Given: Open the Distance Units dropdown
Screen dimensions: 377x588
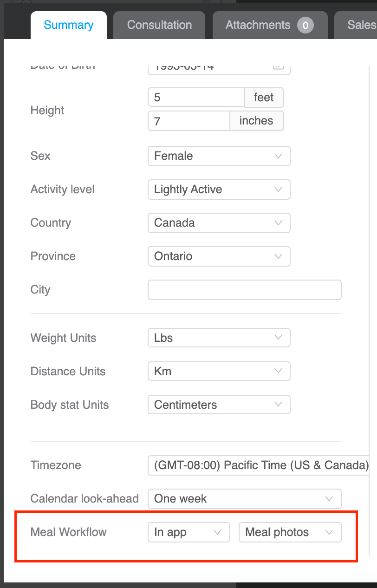Looking at the screenshot, I should coord(219,372).
